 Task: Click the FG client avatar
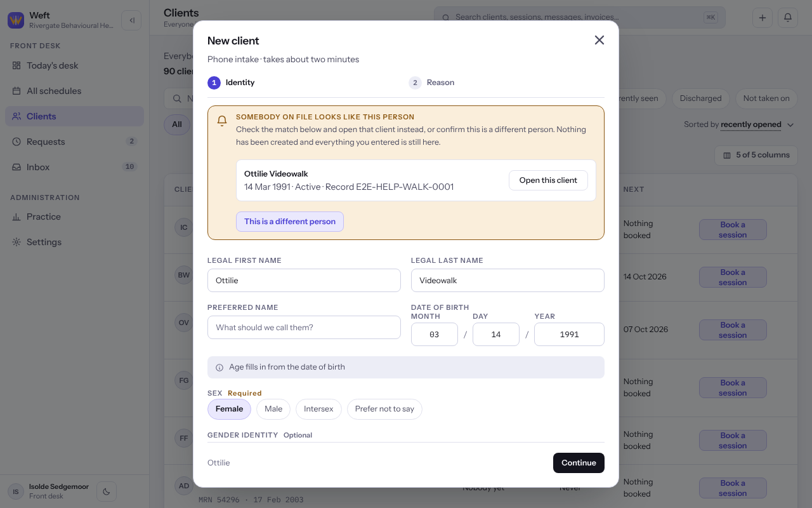click(x=184, y=381)
